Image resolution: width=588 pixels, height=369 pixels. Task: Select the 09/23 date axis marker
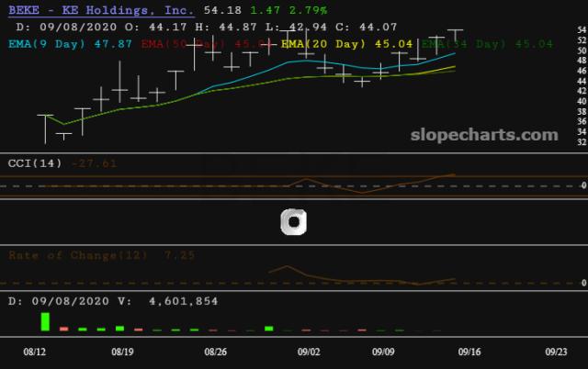(556, 352)
